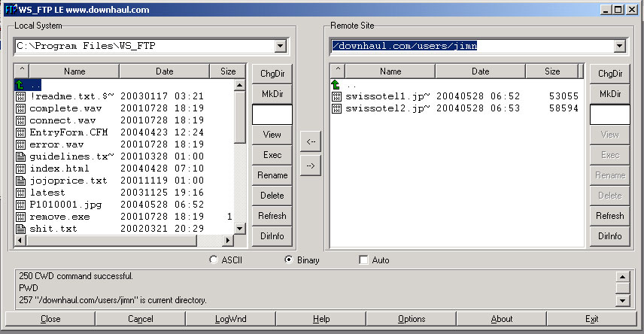644x334 pixels.
Task: Click local ChgDir button
Action: click(272, 74)
